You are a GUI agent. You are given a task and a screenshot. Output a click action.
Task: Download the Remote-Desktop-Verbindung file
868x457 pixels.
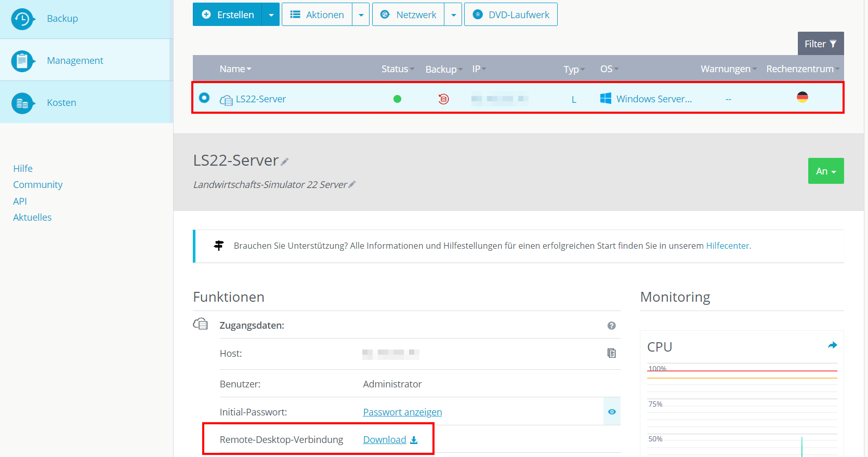click(x=385, y=439)
